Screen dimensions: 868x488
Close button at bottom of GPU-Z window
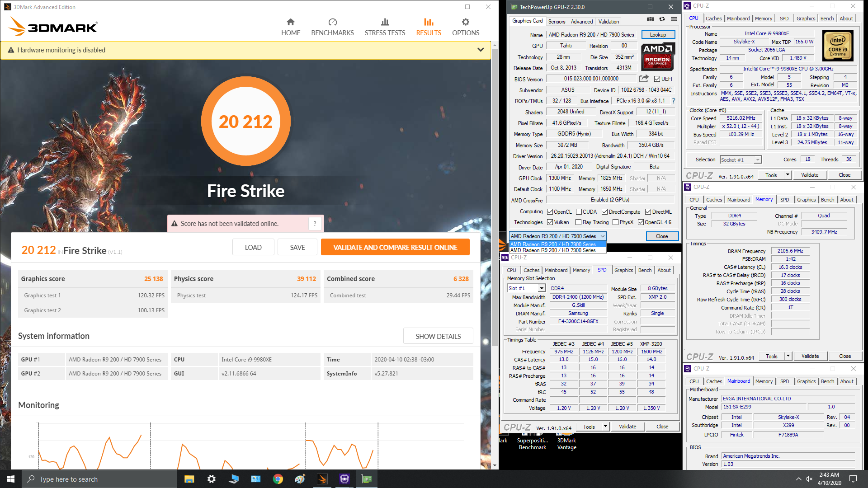coord(662,236)
